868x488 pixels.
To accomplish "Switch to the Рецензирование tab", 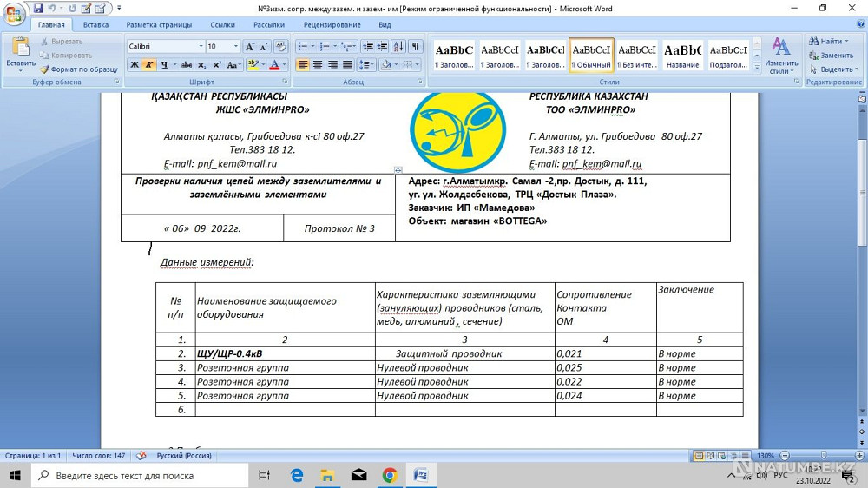I will point(332,25).
